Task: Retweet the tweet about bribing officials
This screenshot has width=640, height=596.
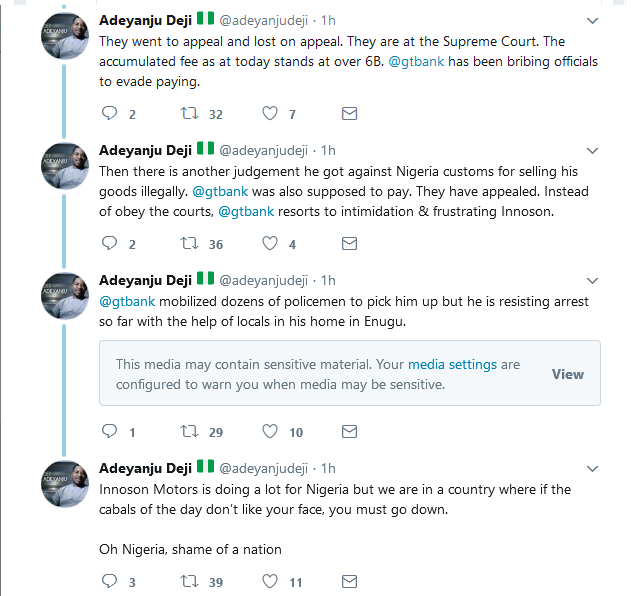Action: pyautogui.click(x=188, y=114)
